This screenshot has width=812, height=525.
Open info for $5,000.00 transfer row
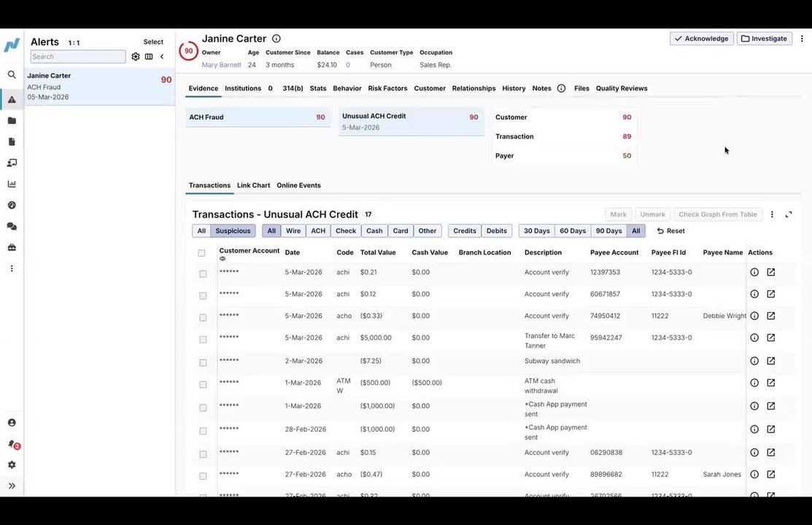click(754, 338)
